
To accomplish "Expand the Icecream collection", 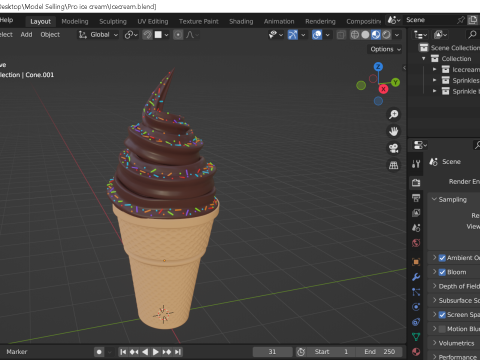I will point(434,70).
